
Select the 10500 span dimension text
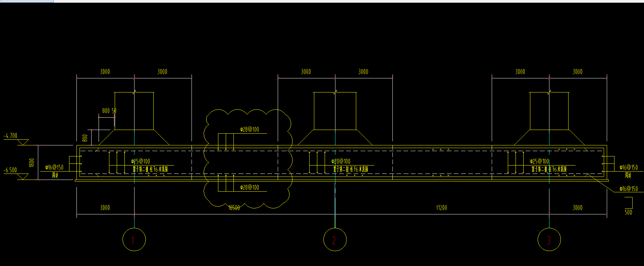pos(234,208)
